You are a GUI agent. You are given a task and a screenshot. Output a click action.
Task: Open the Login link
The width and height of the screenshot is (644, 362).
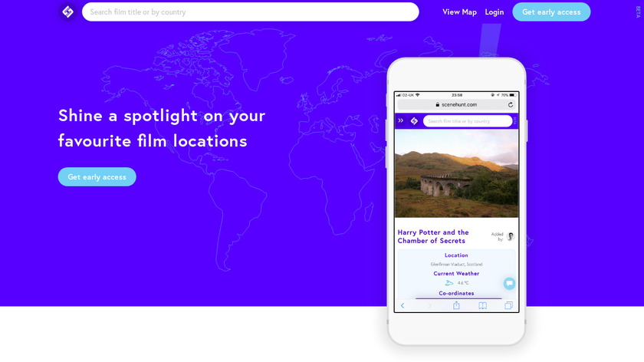pyautogui.click(x=494, y=12)
